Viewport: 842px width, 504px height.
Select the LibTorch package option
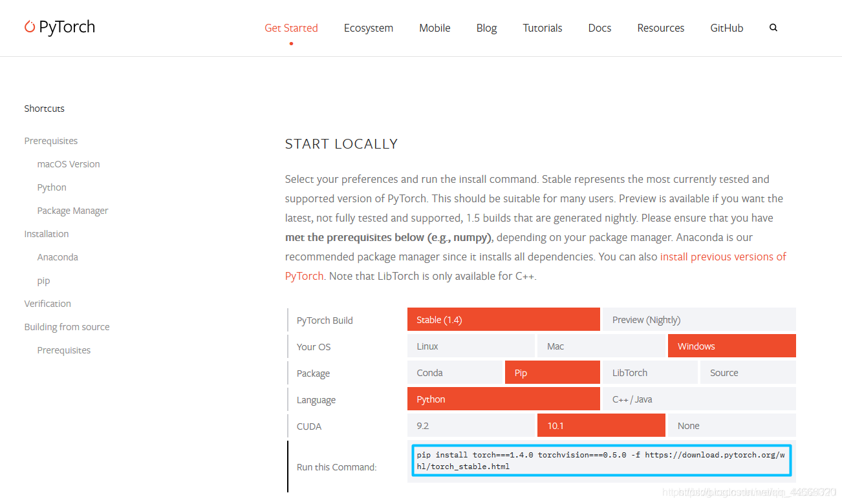tap(650, 373)
